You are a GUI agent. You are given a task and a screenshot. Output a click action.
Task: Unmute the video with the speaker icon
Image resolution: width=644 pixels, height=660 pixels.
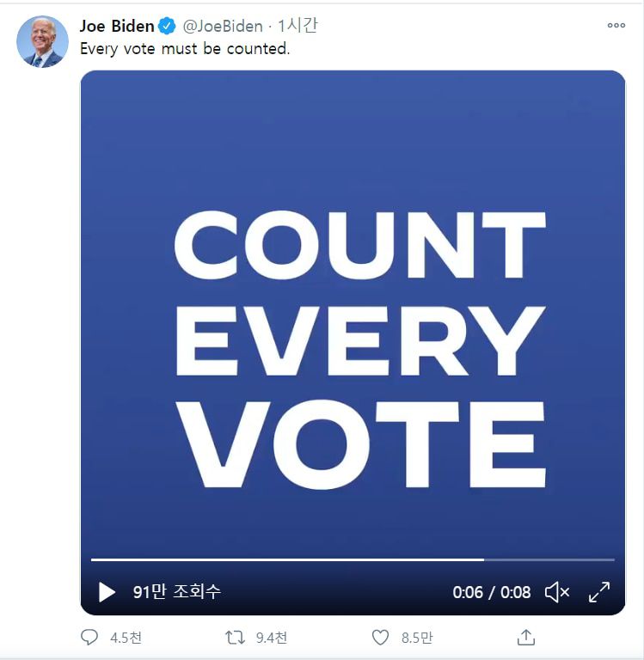(x=557, y=592)
